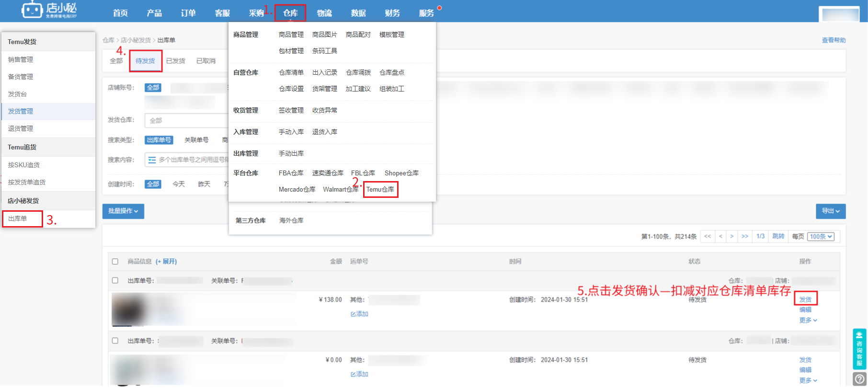Open the 批量操作 dropdown
This screenshot has height=389, width=868.
coord(123,211)
